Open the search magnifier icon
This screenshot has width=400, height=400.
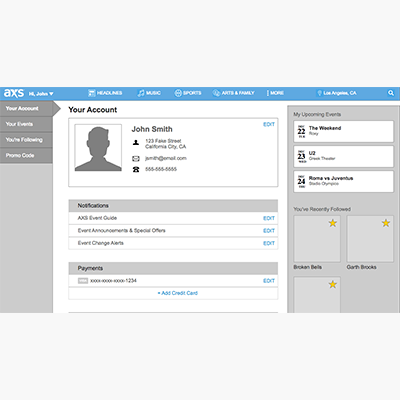click(x=391, y=93)
